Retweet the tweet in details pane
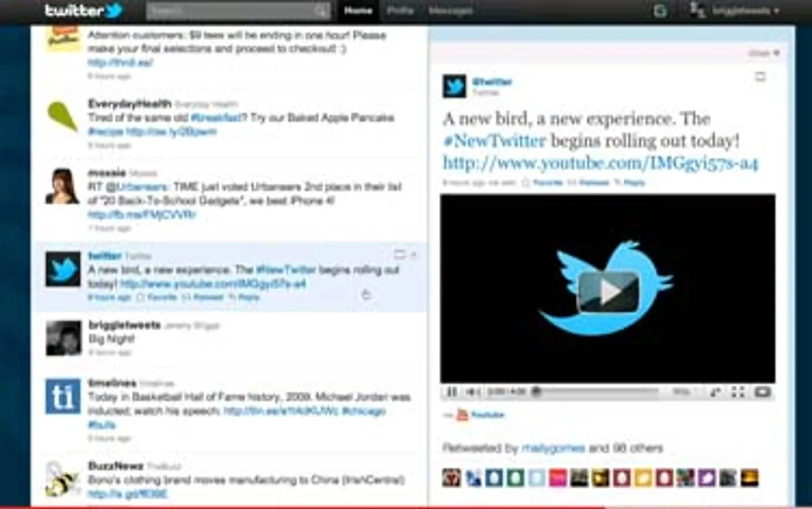The height and width of the screenshot is (509, 812). click(x=590, y=182)
